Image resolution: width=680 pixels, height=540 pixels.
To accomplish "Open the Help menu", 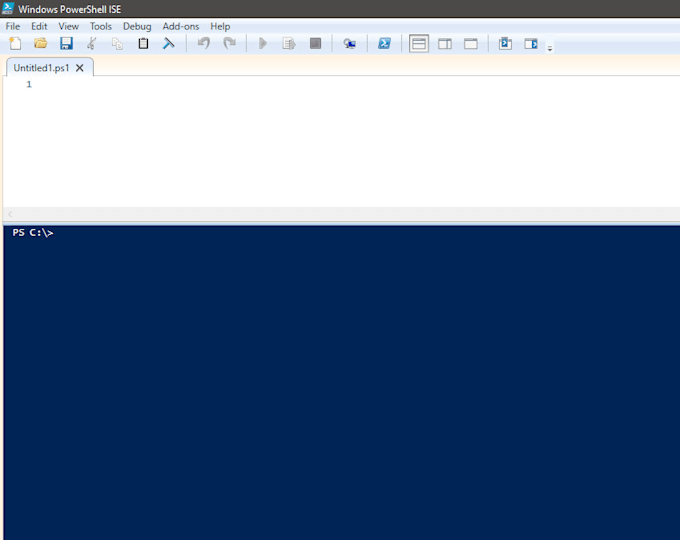I will pyautogui.click(x=220, y=26).
